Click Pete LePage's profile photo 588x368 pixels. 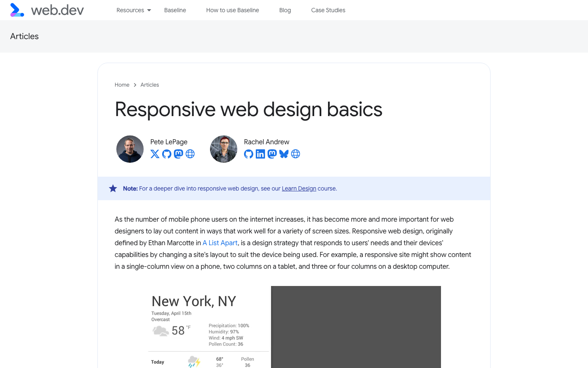pos(130,149)
